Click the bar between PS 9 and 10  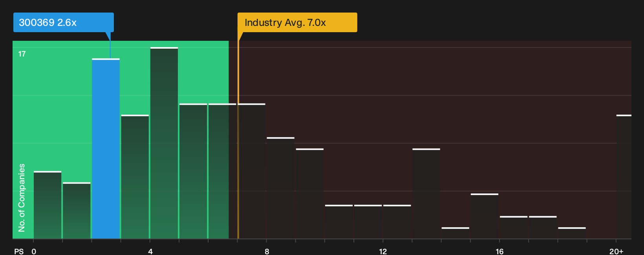pyautogui.click(x=310, y=194)
